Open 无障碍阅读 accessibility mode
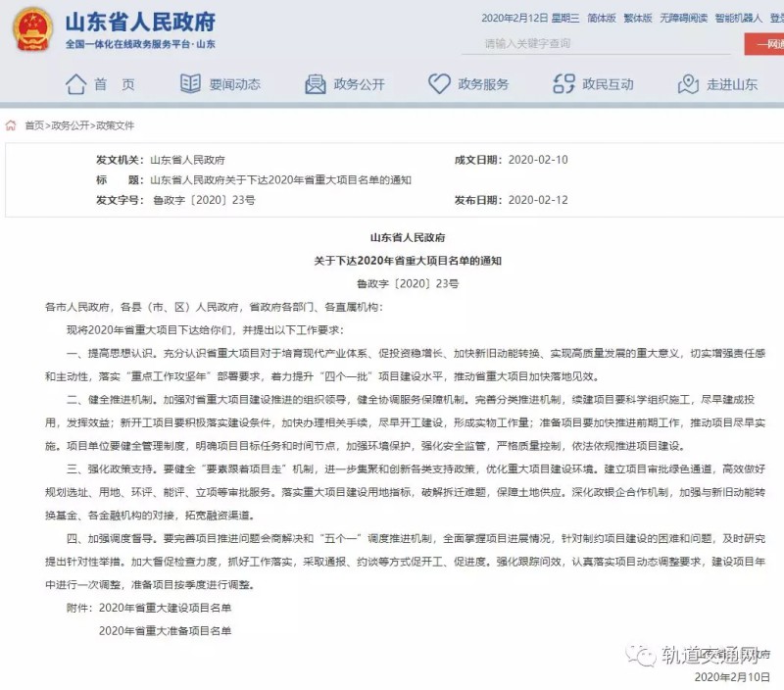784x690 pixels. (683, 19)
